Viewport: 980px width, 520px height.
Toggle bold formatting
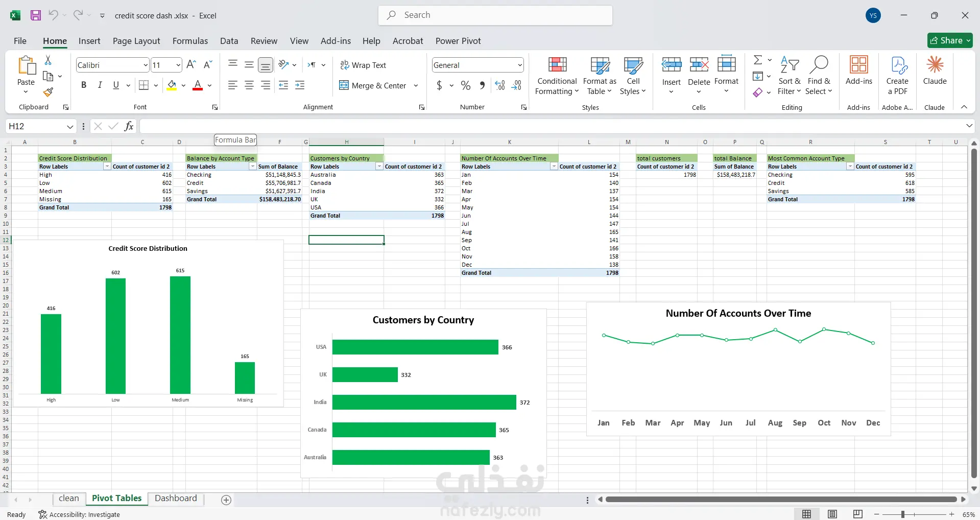tap(84, 85)
